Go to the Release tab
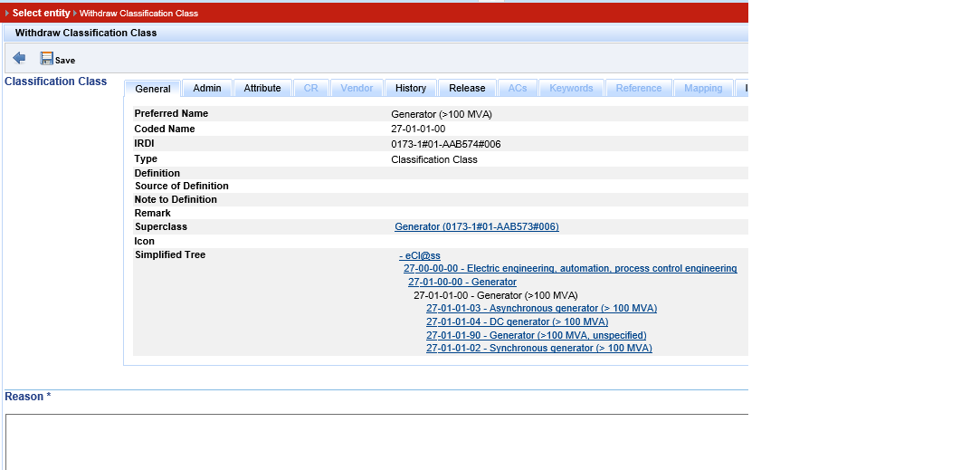980x470 pixels. (x=467, y=88)
